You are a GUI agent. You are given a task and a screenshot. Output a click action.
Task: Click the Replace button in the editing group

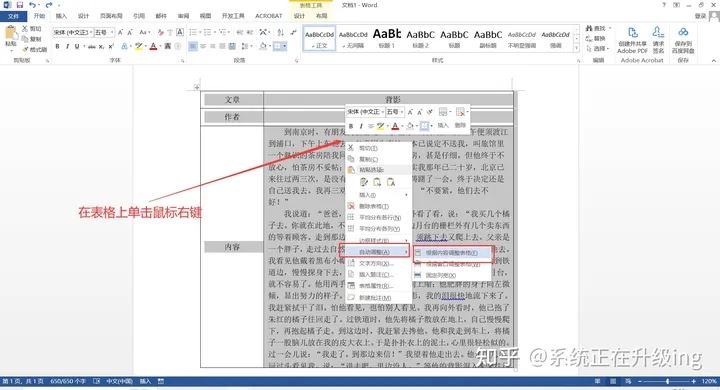tap(596, 39)
